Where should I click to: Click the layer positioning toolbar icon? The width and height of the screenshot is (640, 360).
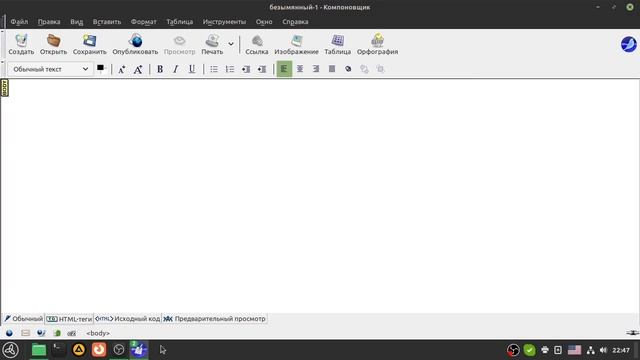pyautogui.click(x=348, y=69)
